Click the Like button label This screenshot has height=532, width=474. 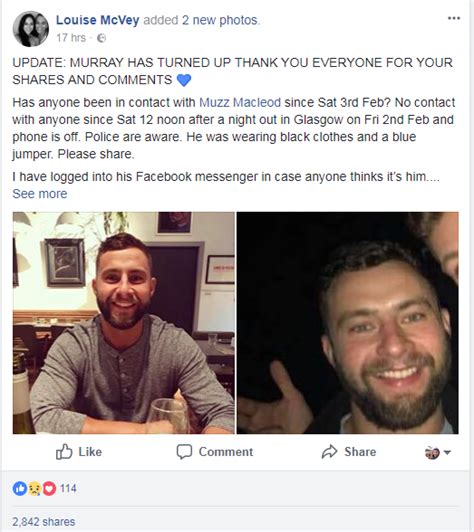(90, 452)
